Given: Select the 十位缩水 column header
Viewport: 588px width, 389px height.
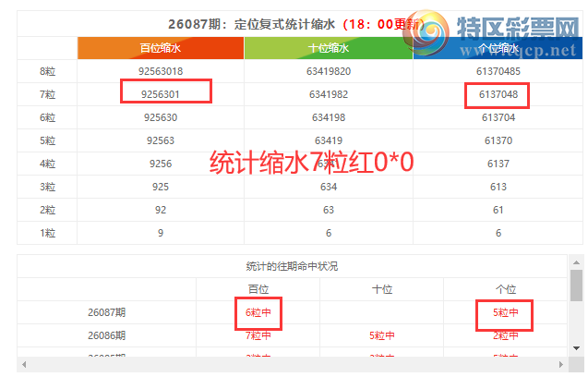Looking at the screenshot, I should tap(329, 48).
